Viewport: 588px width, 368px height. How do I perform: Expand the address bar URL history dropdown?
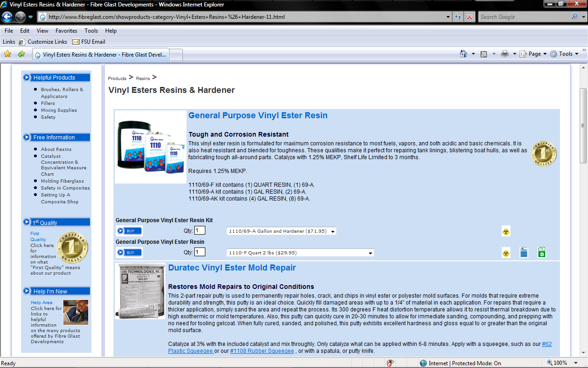click(448, 17)
